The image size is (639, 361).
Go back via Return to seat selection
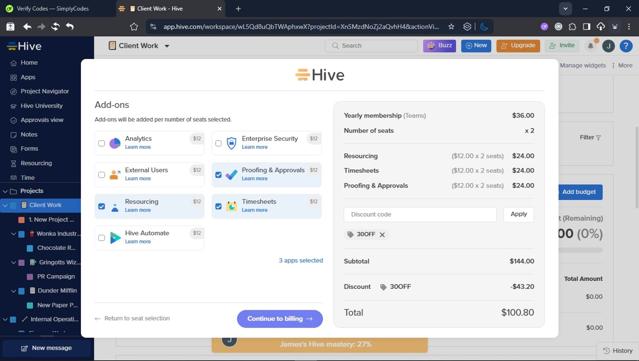point(132,318)
